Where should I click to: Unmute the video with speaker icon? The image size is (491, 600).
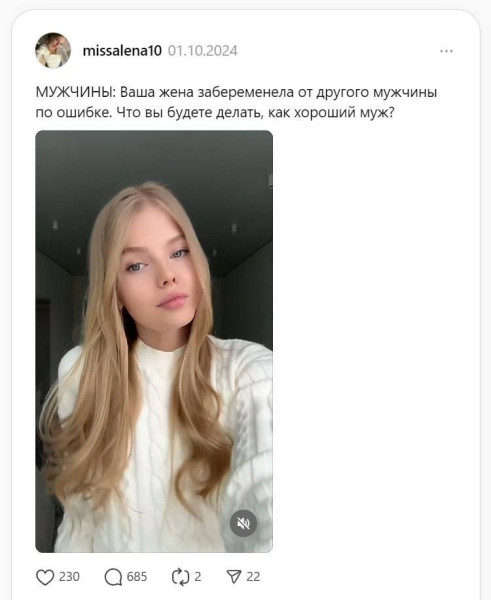tap(243, 523)
